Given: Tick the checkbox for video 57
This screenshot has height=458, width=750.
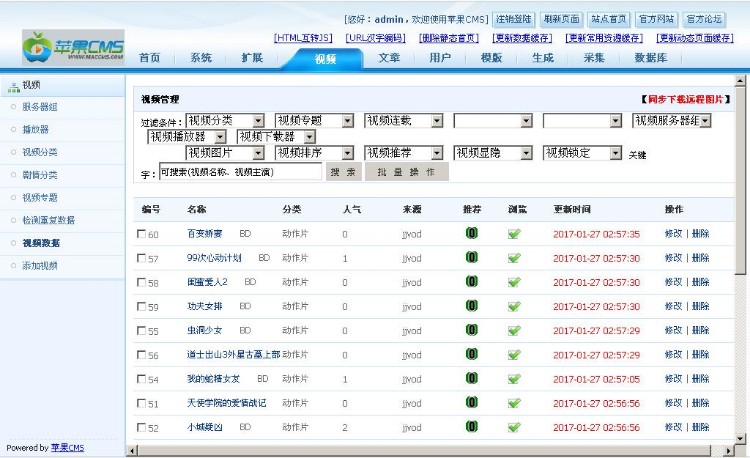Looking at the screenshot, I should coord(141,258).
